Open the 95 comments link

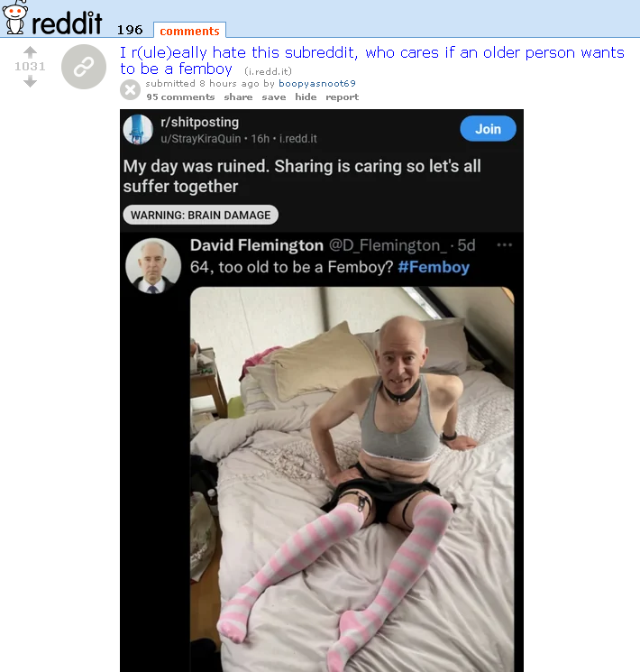pos(180,97)
